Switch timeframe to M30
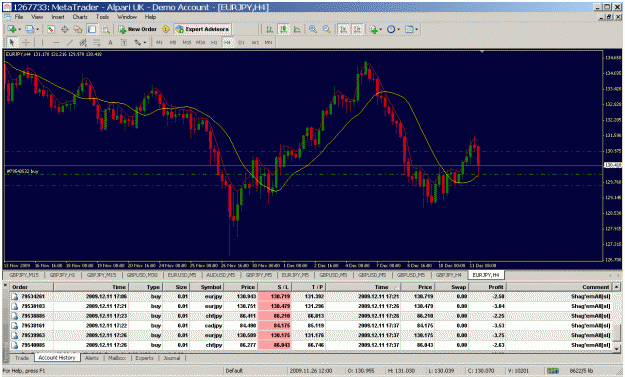Screen dimensions: 625x377 [200, 42]
